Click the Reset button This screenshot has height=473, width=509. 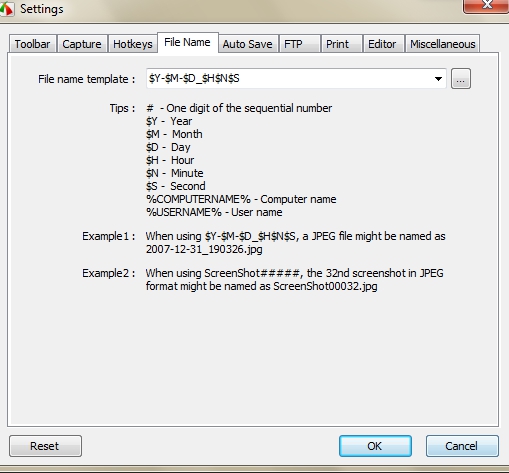45,446
